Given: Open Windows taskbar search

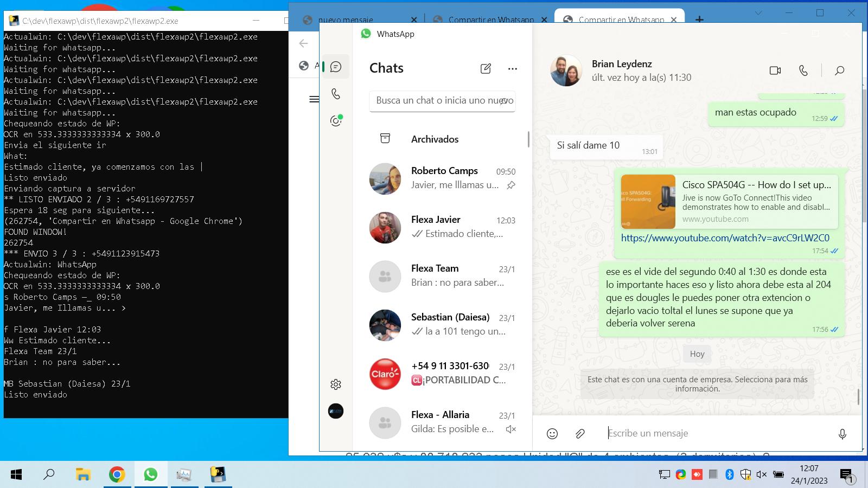Looking at the screenshot, I should click(x=49, y=474).
